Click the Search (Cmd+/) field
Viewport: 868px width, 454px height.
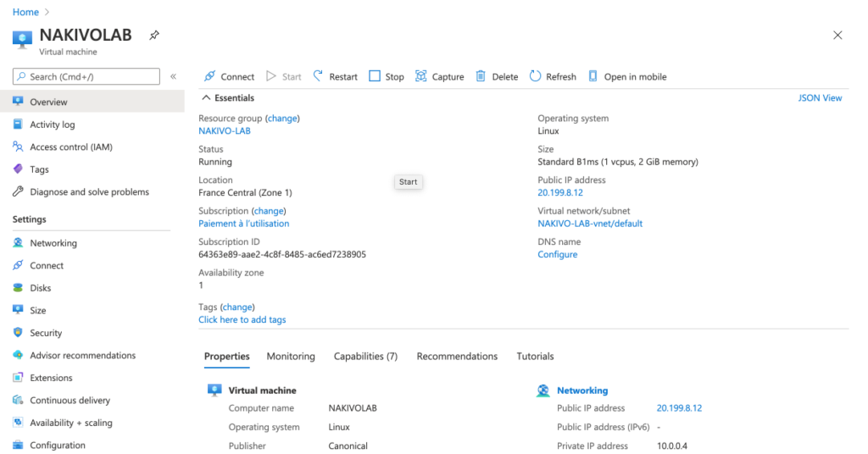[86, 76]
